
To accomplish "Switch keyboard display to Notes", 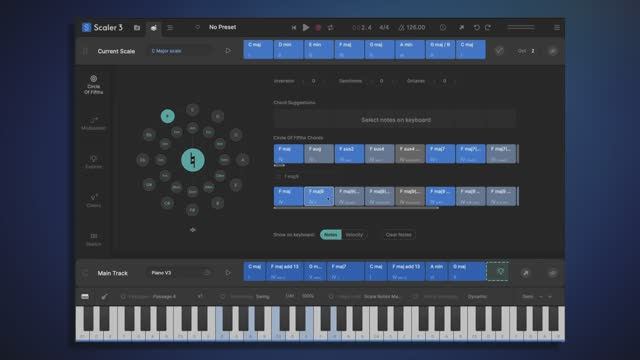I will tap(331, 235).
